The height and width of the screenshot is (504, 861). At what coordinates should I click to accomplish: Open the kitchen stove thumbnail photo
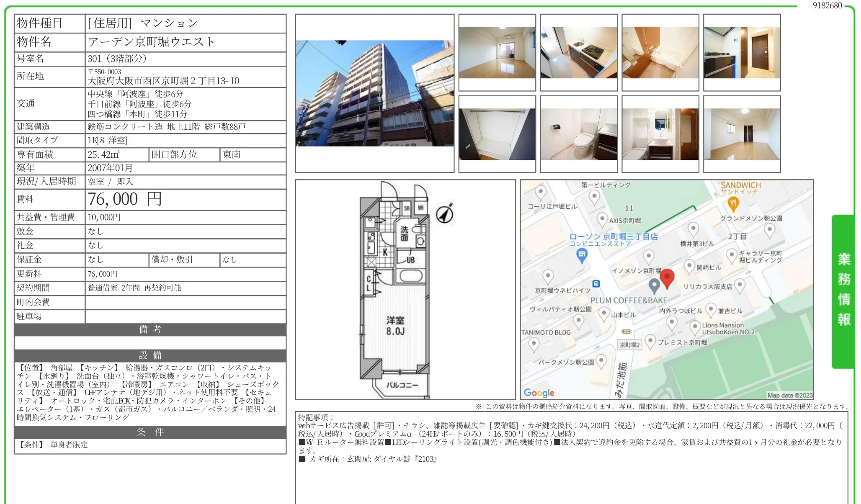click(578, 53)
